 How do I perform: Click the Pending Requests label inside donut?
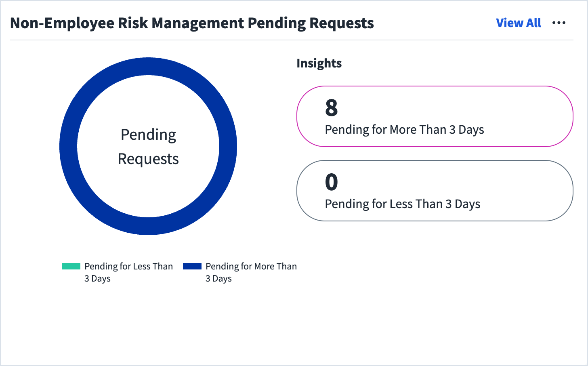click(148, 147)
